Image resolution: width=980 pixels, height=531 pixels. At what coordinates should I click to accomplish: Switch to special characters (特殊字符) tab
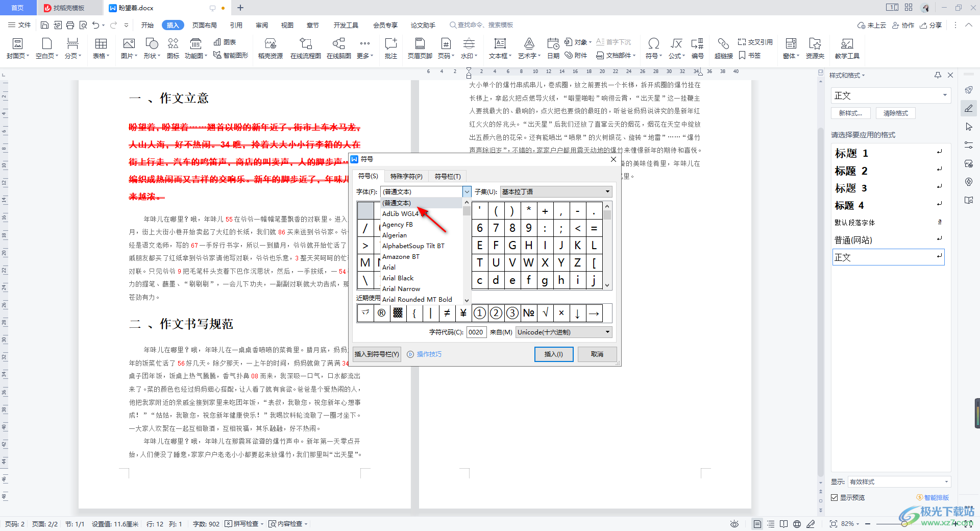(406, 176)
